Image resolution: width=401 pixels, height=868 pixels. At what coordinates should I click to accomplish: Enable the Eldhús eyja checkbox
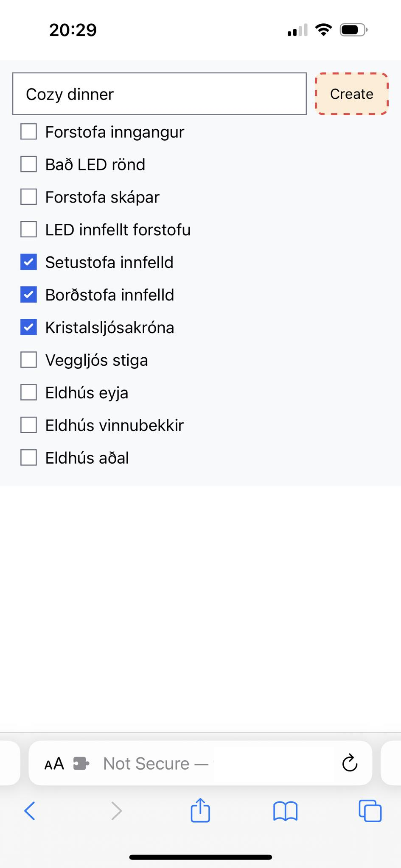coord(28,392)
